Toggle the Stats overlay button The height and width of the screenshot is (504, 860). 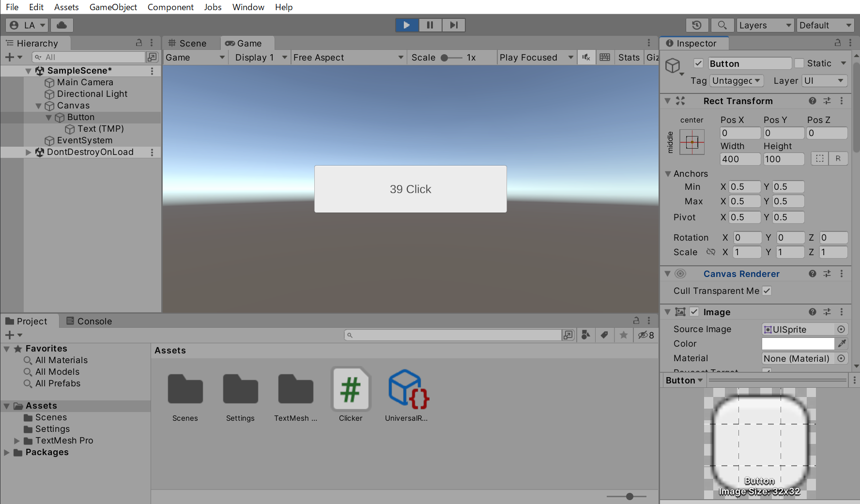[x=629, y=58]
